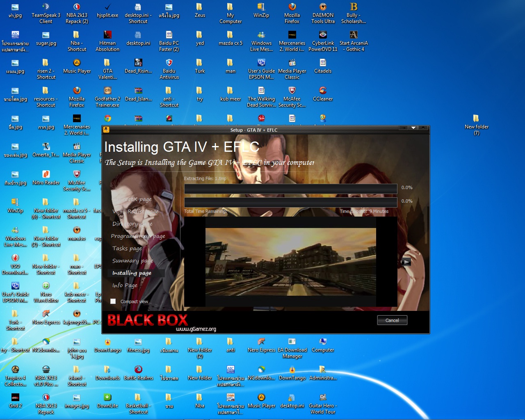525x420 pixels.
Task: Launch DAEMON Tools Ultra
Action: 323,13
